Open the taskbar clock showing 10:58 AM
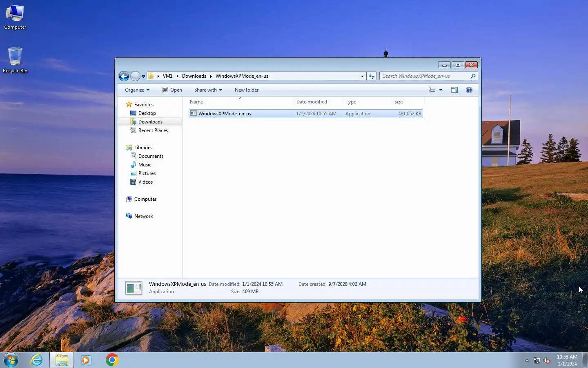The image size is (588, 368). [567, 360]
